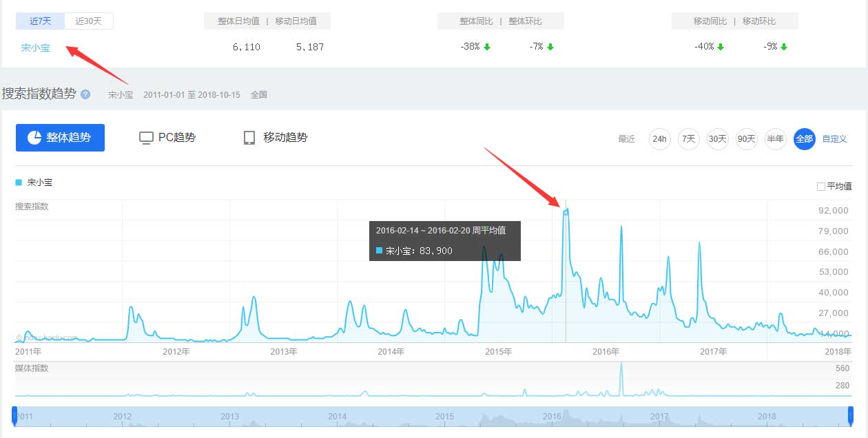The image size is (868, 438).
Task: Click the 自定义 custom range link
Action: tap(834, 139)
